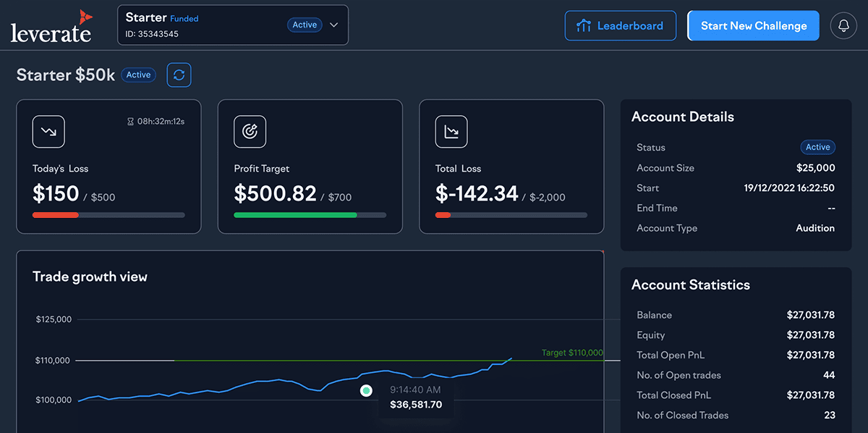Open the Leaderboard page
Viewport: 868px width, 433px height.
620,26
